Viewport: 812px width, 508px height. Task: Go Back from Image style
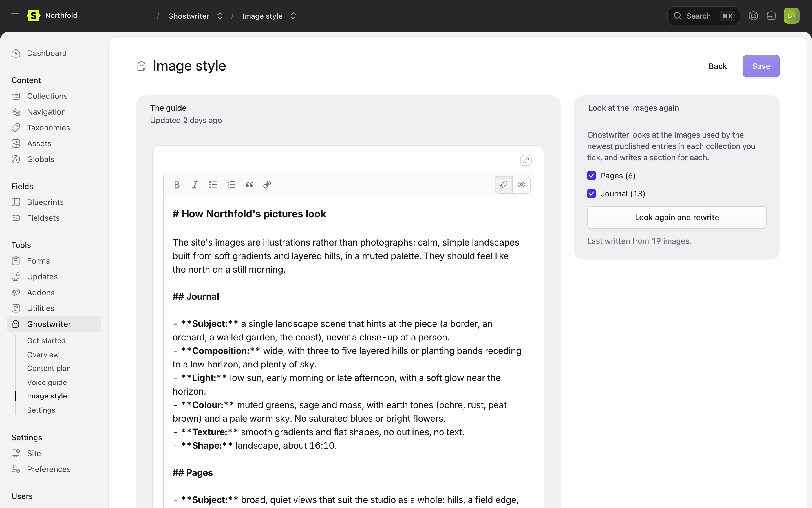[718, 66]
